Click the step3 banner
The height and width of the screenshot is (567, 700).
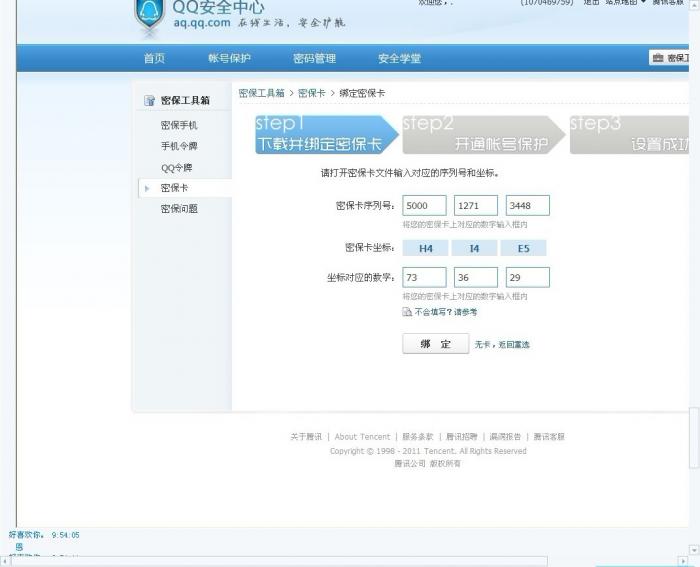click(629, 135)
